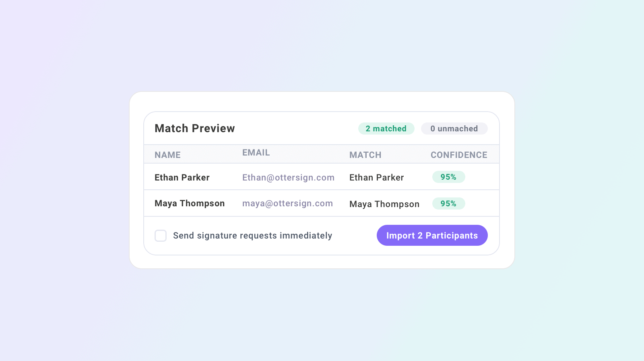The image size is (644, 361).
Task: Click the '0 unmatched' gray badge
Action: click(454, 129)
